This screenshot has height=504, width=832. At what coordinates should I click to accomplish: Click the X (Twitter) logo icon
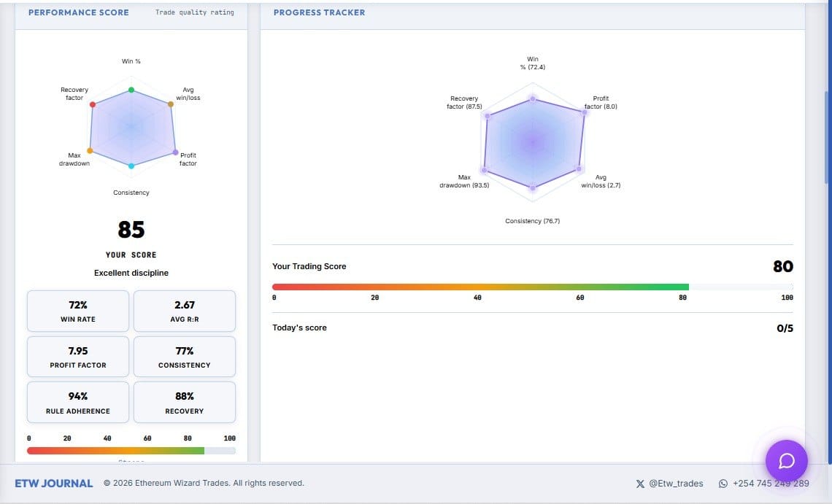640,484
